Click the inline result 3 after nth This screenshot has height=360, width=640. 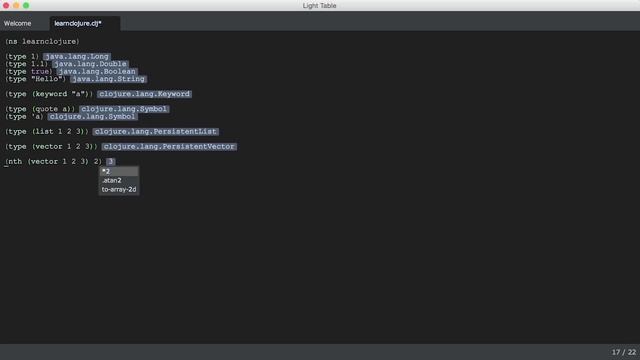[x=111, y=162]
